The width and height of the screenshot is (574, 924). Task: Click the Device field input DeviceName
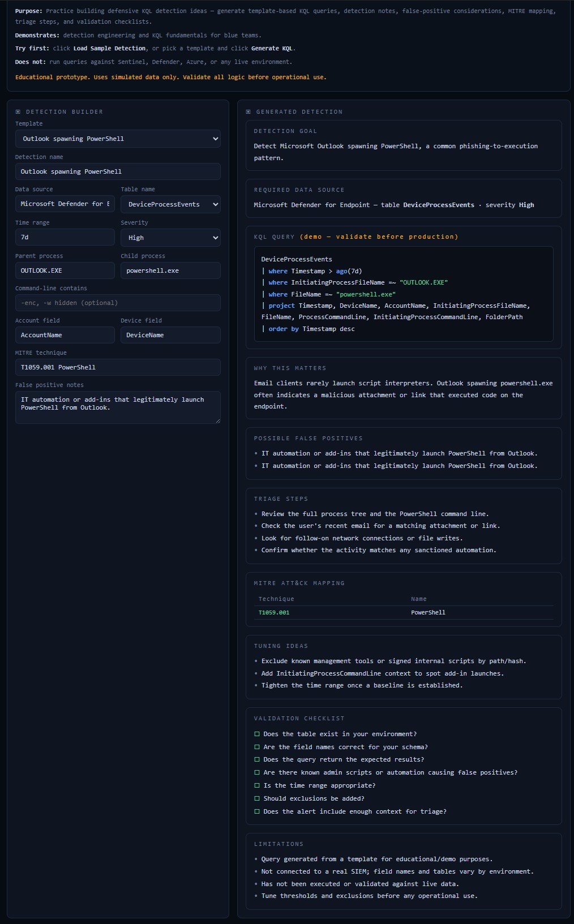pos(170,335)
